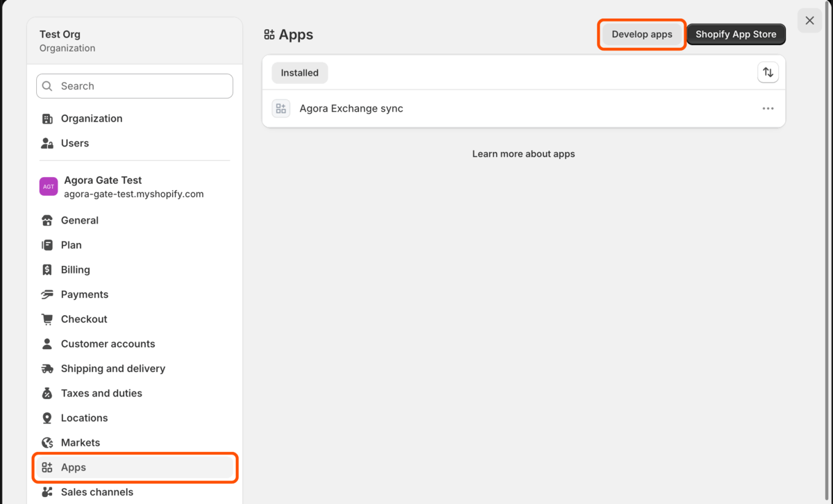Close the settings dialog with X

pos(809,21)
